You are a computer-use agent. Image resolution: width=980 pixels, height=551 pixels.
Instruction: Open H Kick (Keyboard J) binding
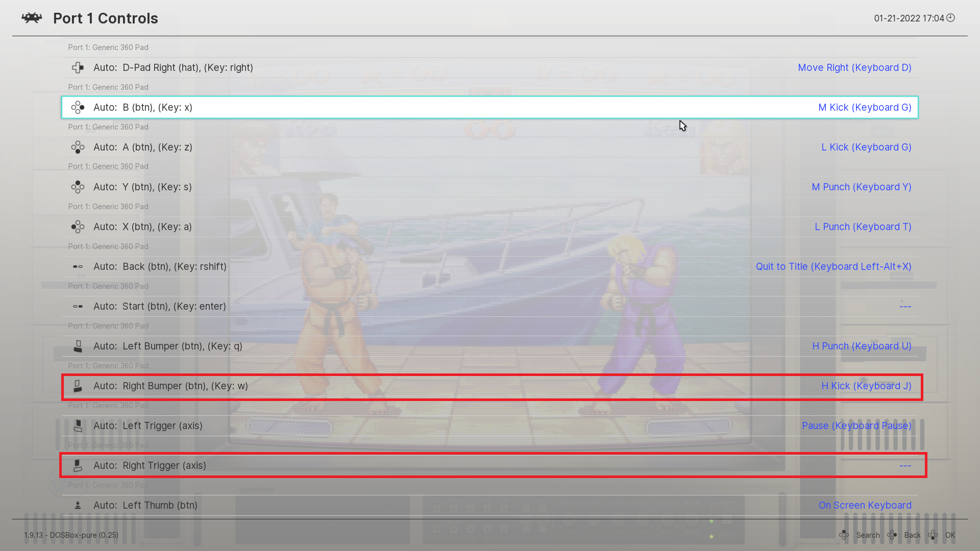coord(866,386)
